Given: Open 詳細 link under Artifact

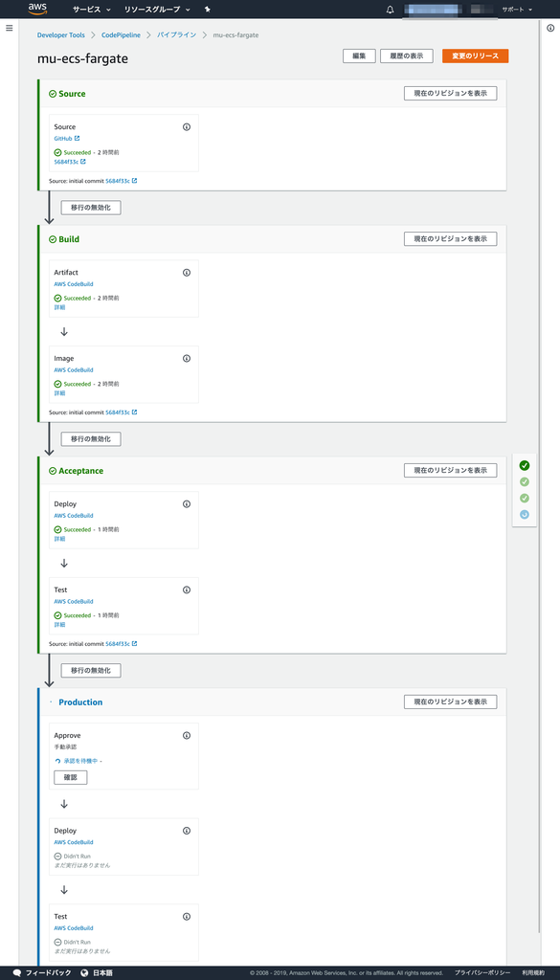Looking at the screenshot, I should pyautogui.click(x=59, y=307).
